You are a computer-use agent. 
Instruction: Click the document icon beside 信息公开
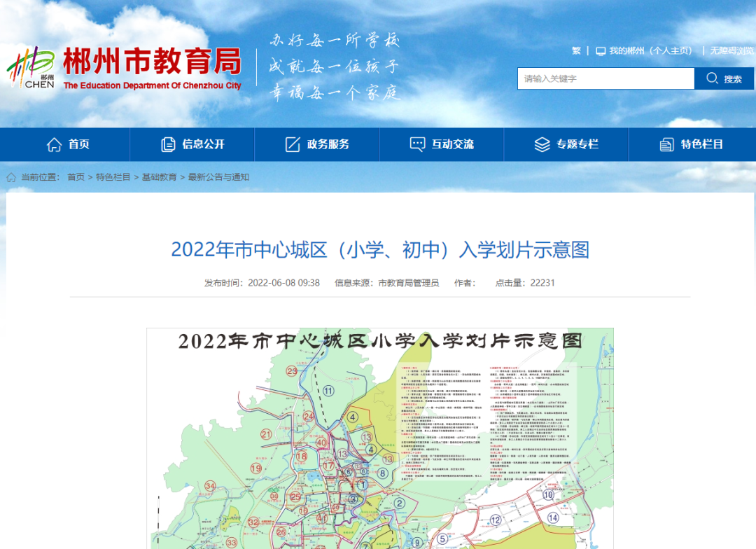click(x=168, y=144)
